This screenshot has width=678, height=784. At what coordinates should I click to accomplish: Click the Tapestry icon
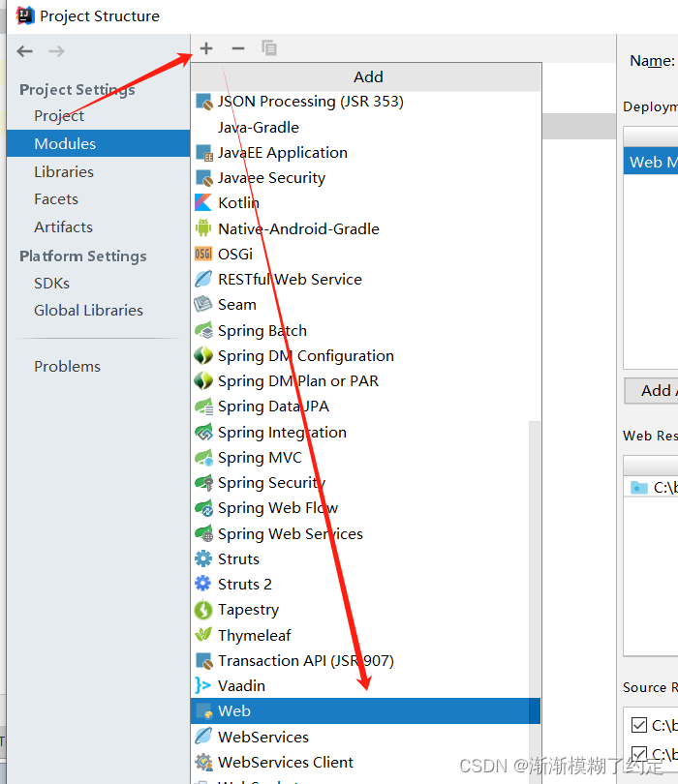pyautogui.click(x=203, y=610)
